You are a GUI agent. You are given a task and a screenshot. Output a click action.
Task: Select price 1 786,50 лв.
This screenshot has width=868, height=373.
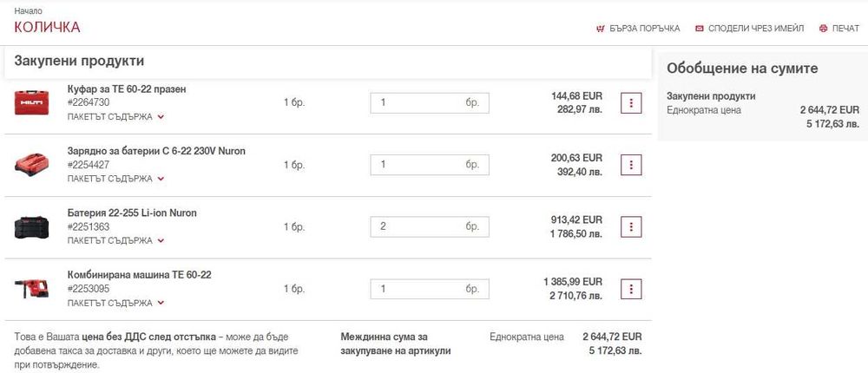(x=576, y=233)
